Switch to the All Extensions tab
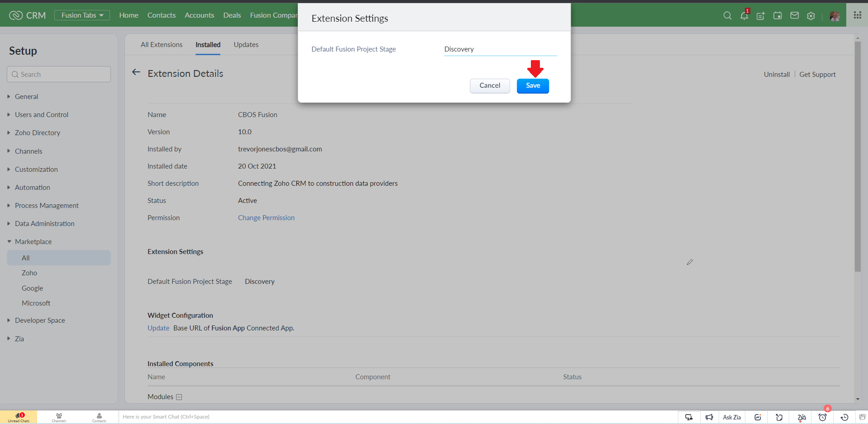The image size is (868, 424). 162,45
